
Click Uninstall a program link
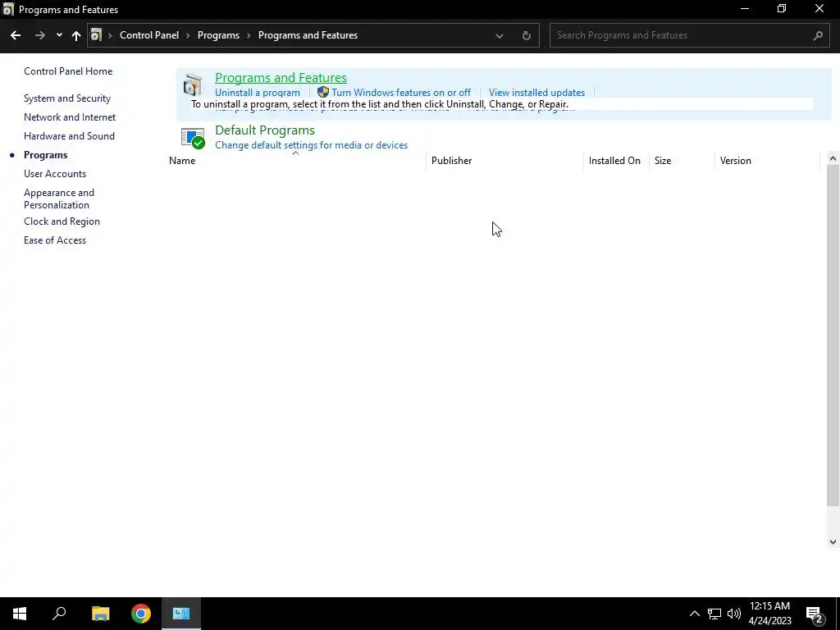click(257, 93)
